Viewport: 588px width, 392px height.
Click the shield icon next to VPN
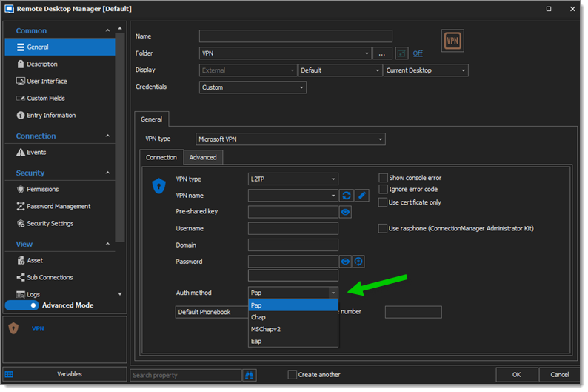click(13, 328)
